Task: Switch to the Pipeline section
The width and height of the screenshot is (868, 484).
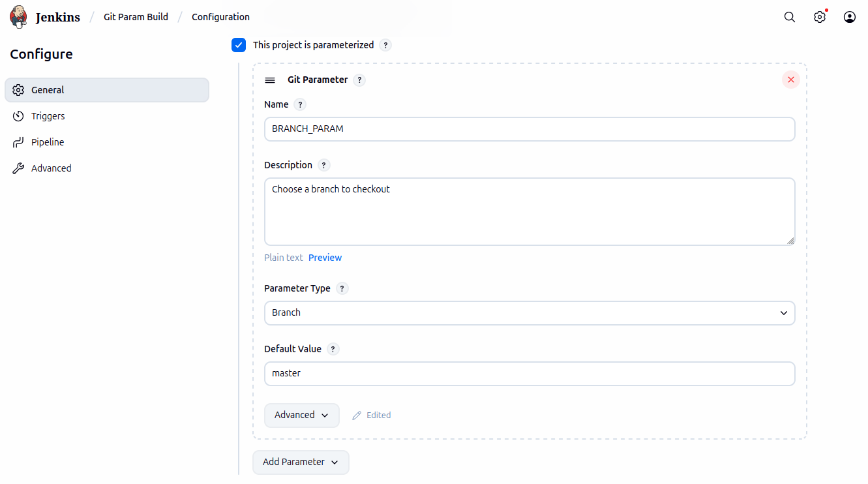Action: [48, 142]
